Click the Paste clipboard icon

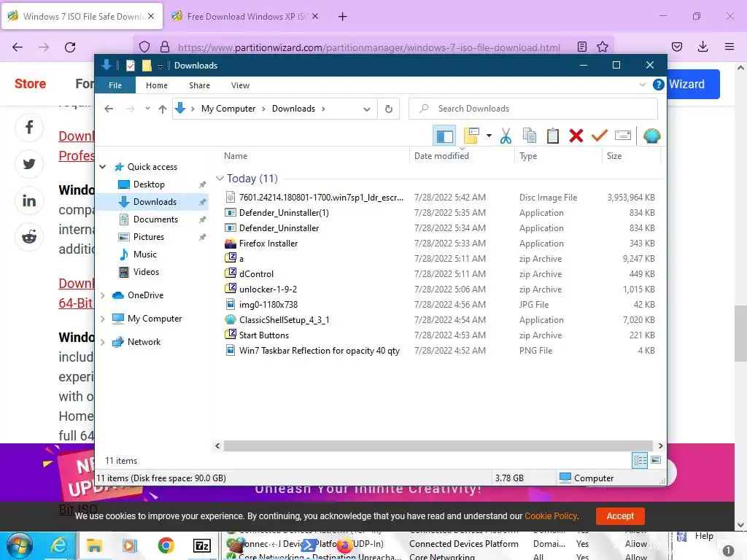coord(553,136)
